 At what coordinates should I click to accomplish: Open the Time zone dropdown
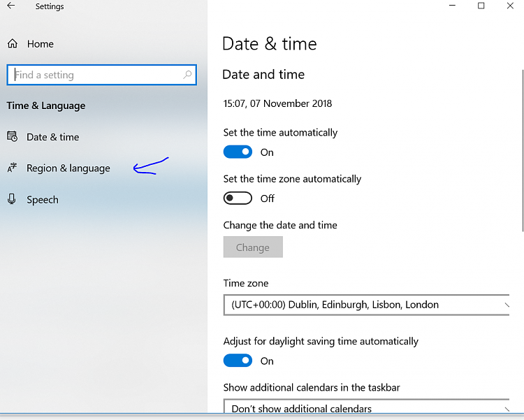[366, 305]
